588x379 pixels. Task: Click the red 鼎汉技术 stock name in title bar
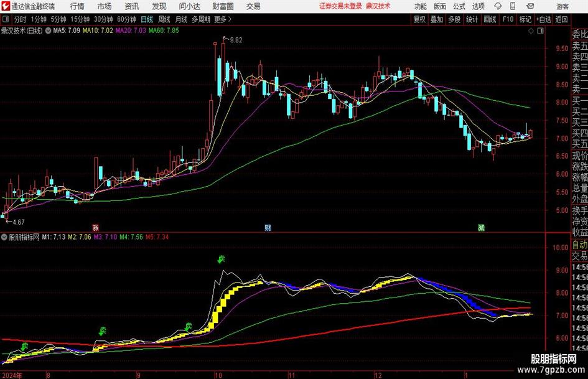point(378,6)
